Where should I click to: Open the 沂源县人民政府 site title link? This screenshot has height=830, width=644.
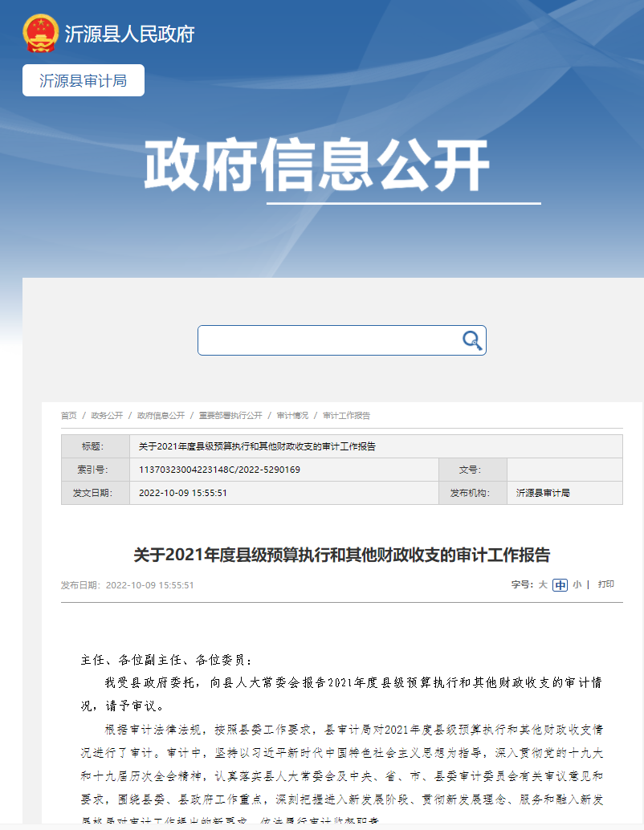[129, 35]
